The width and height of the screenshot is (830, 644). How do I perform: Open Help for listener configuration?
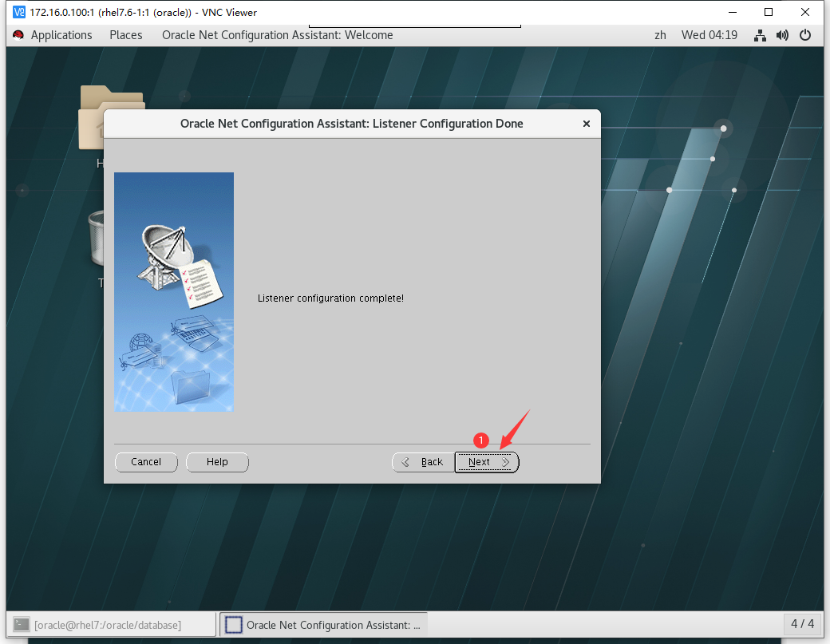pos(217,462)
